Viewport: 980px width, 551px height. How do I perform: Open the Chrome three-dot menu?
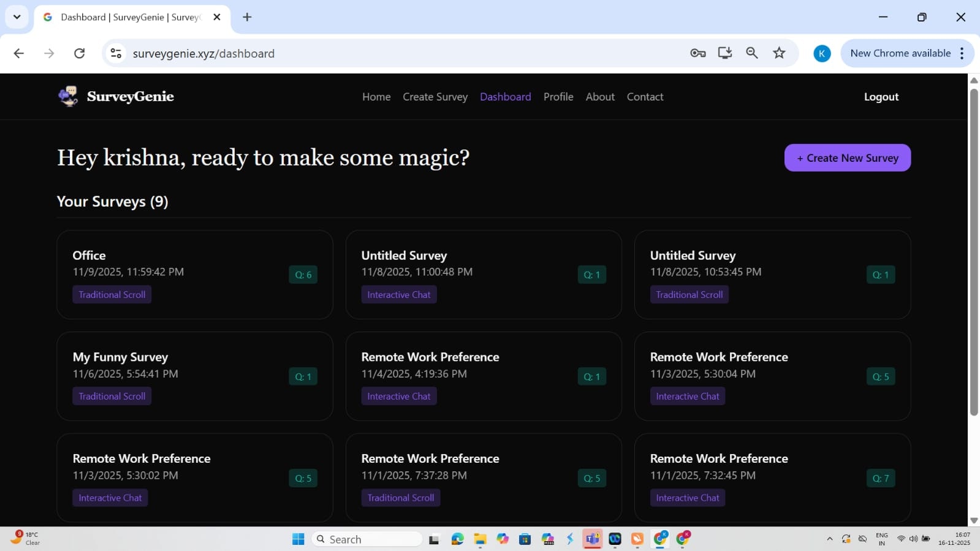tap(962, 53)
